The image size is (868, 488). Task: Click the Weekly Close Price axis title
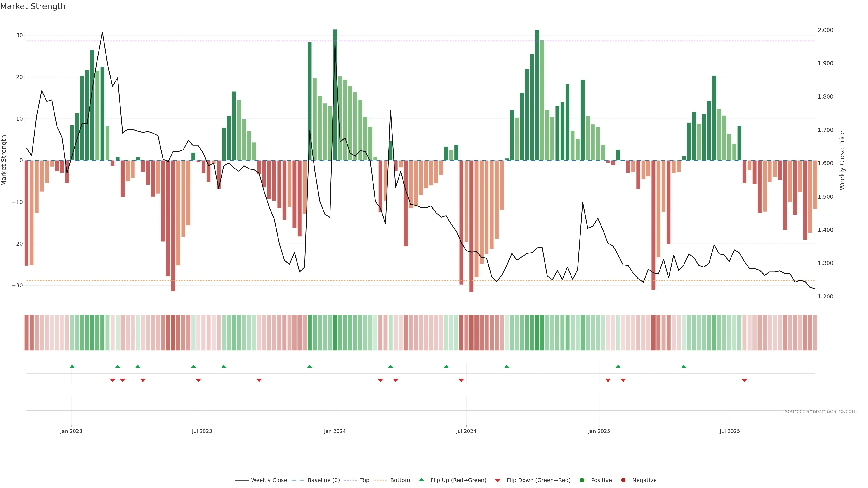(842, 160)
